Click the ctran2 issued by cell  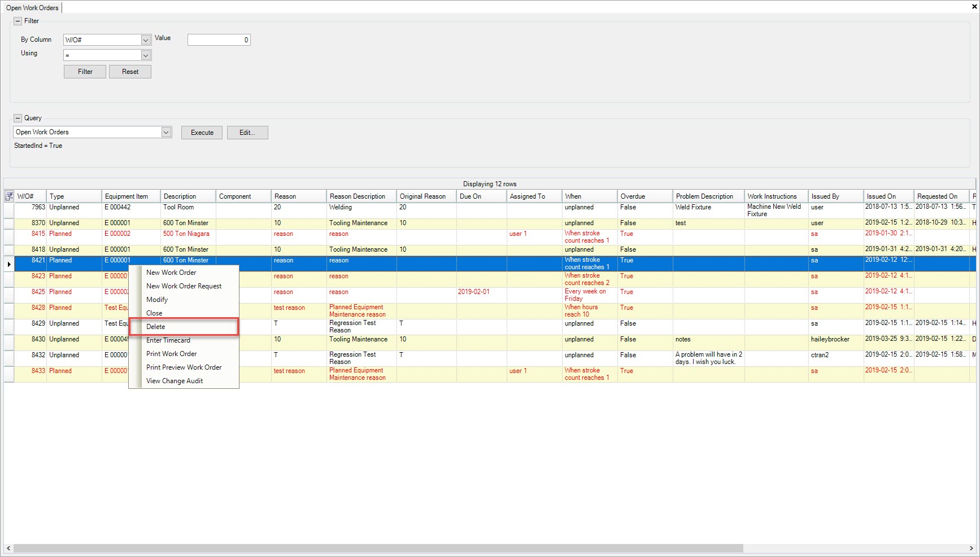[x=836, y=358]
